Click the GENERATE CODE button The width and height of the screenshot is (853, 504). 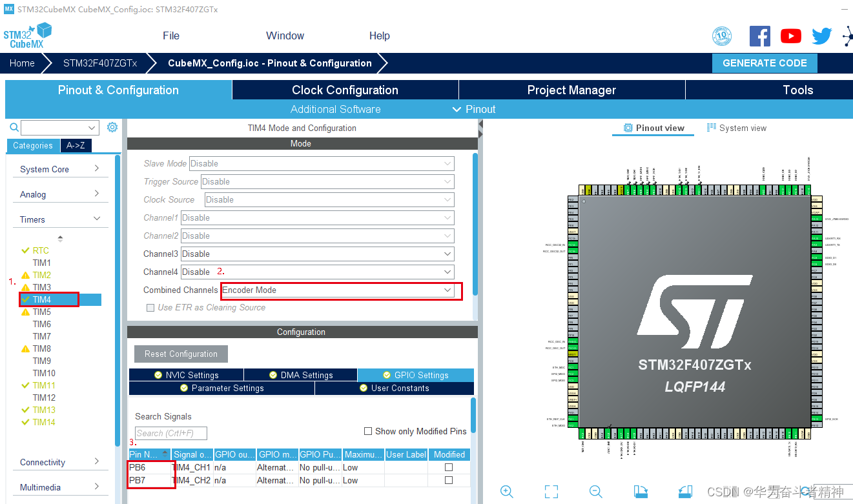pyautogui.click(x=765, y=63)
